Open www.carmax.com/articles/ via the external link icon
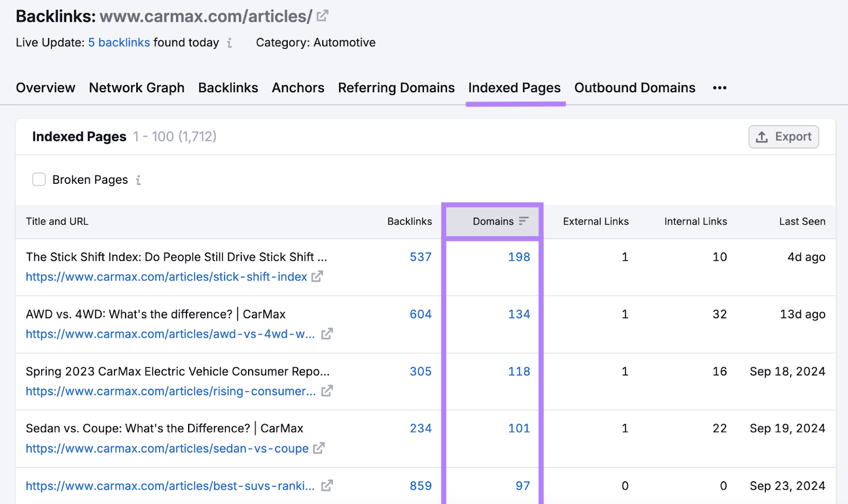The width and height of the screenshot is (848, 504). coord(322,16)
